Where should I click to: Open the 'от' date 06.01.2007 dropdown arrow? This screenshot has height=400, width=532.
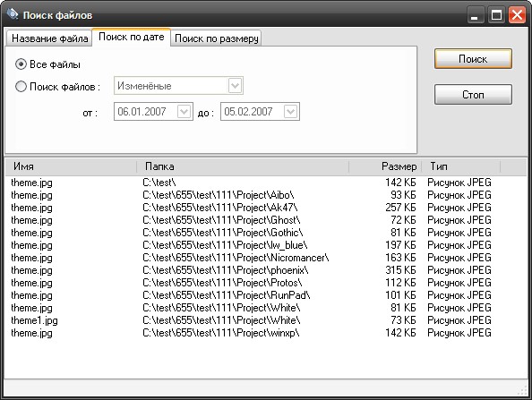(184, 112)
